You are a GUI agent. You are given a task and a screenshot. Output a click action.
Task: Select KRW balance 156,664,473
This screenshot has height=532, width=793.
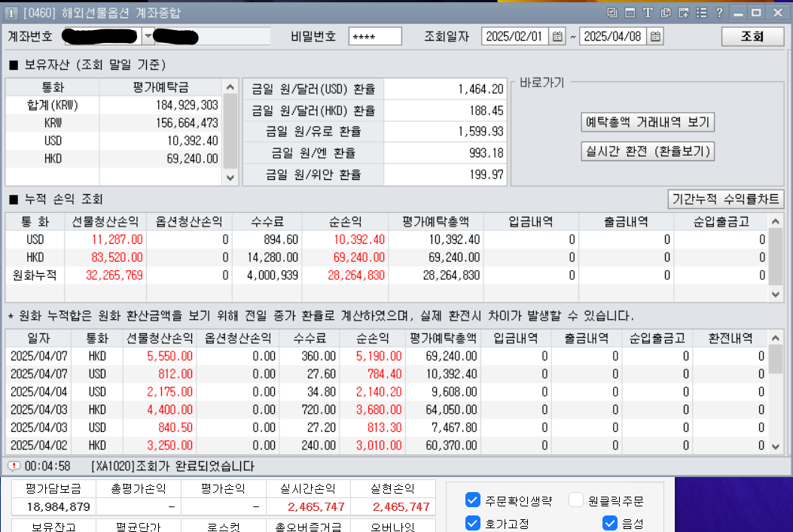[187, 123]
